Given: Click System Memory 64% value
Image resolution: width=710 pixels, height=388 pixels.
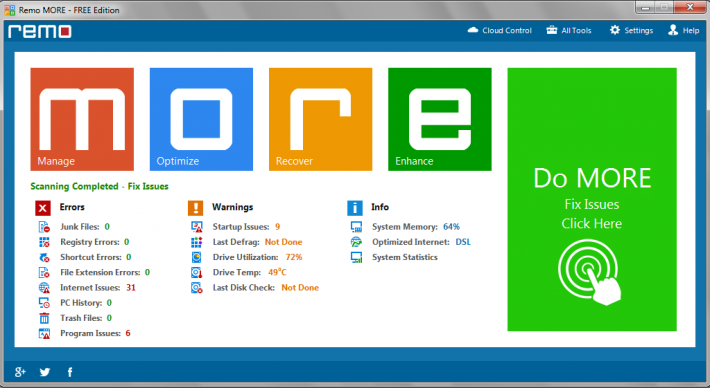Looking at the screenshot, I should (x=451, y=227).
